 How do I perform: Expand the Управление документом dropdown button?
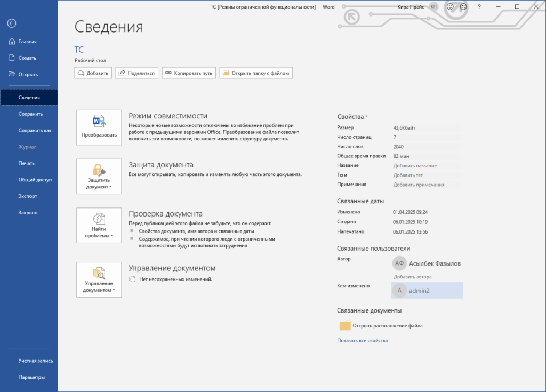tap(99, 279)
